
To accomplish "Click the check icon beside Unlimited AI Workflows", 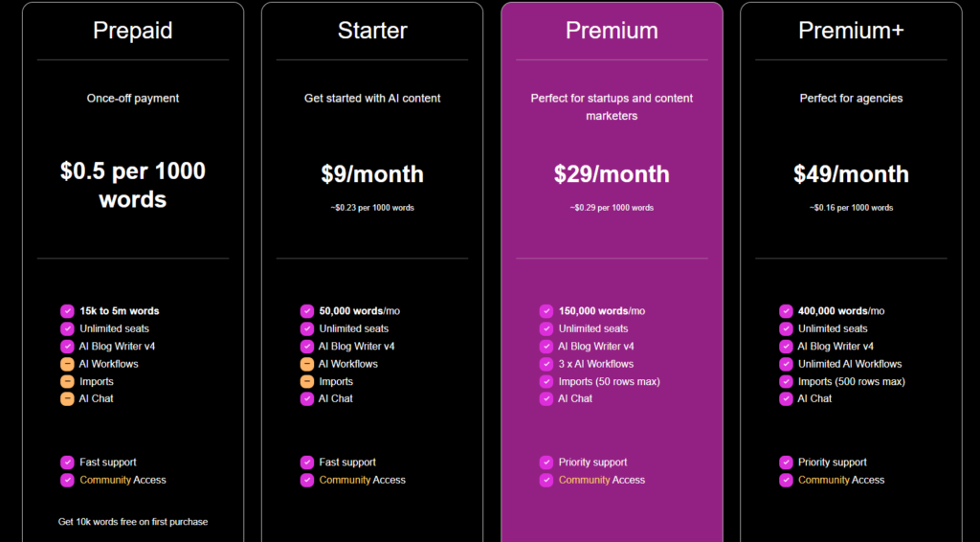I will 786,364.
